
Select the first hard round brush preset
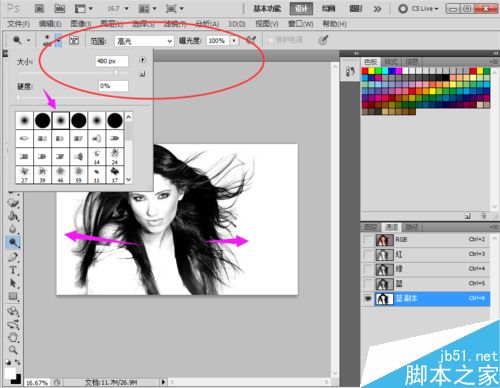(43, 121)
